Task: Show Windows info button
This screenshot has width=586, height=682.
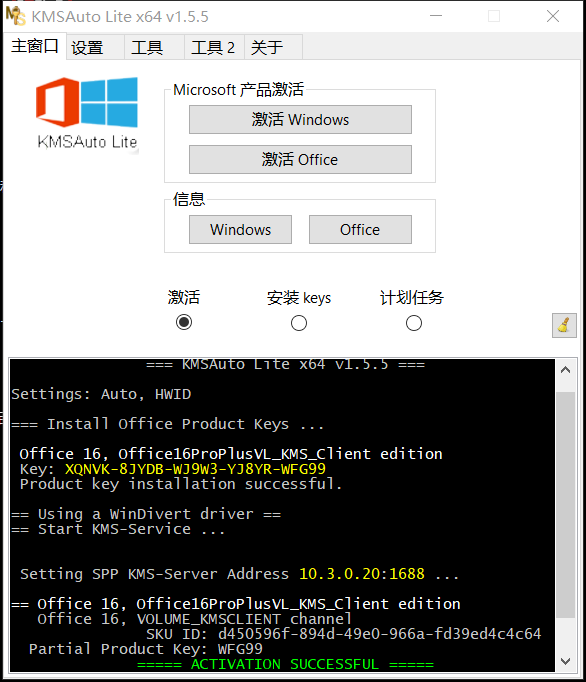Action: (x=240, y=230)
